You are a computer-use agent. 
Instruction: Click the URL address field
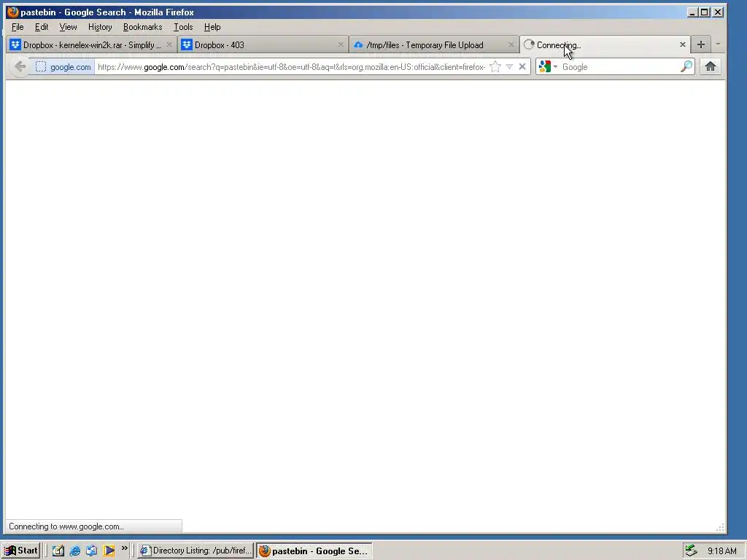click(291, 66)
